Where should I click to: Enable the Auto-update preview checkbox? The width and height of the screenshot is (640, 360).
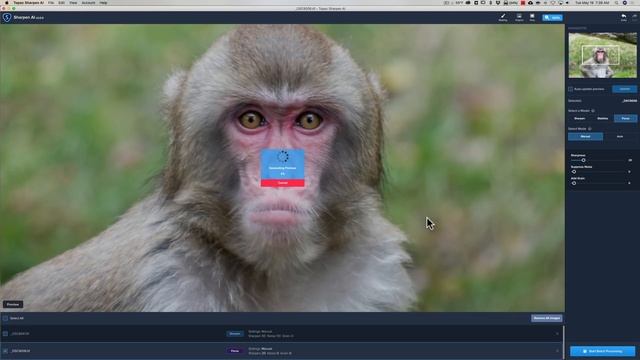click(571, 89)
